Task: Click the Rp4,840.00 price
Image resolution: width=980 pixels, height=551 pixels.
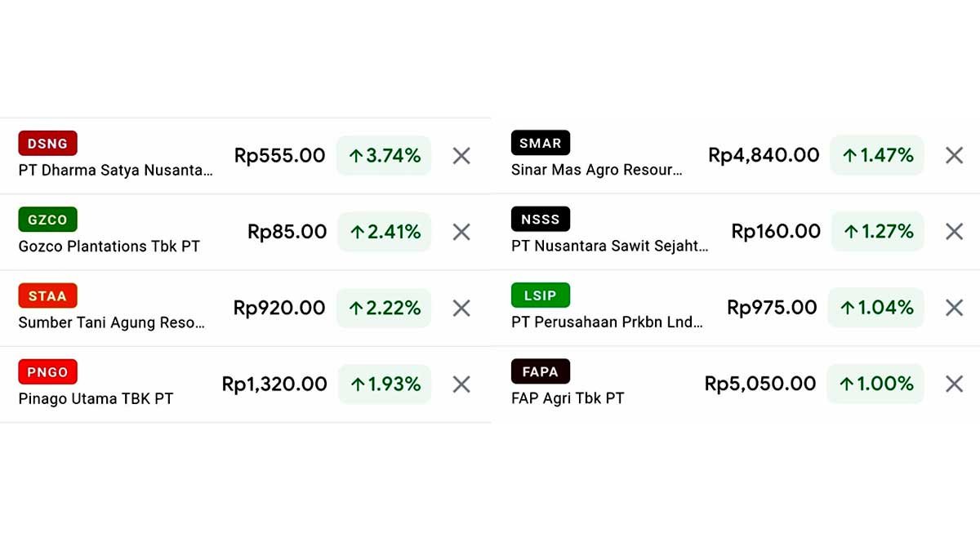Action: (764, 155)
